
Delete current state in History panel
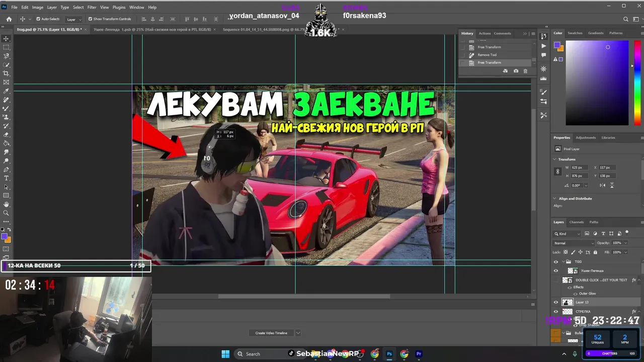pyautogui.click(x=525, y=71)
